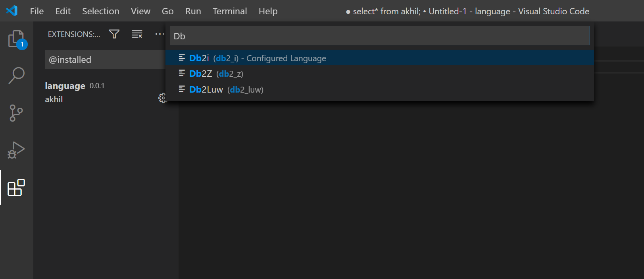Screen dimensions: 644x279
Task: Click the @installed extensions search box
Action: click(x=105, y=60)
